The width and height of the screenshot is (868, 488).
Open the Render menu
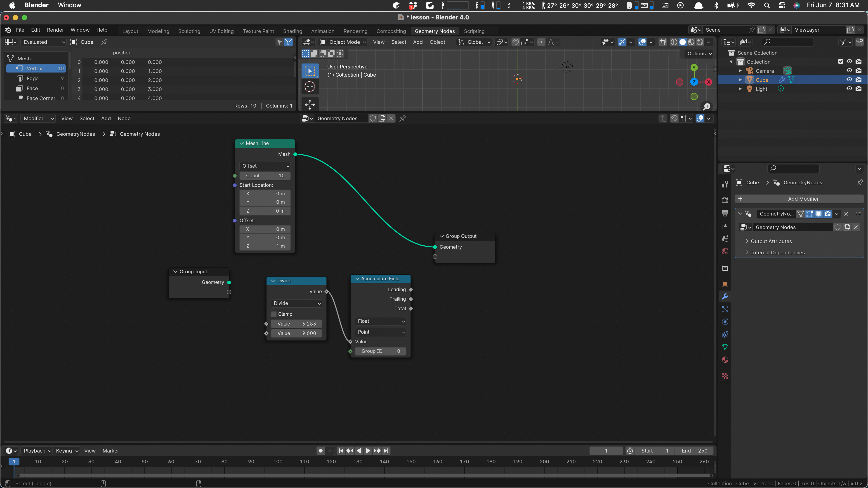(55, 30)
